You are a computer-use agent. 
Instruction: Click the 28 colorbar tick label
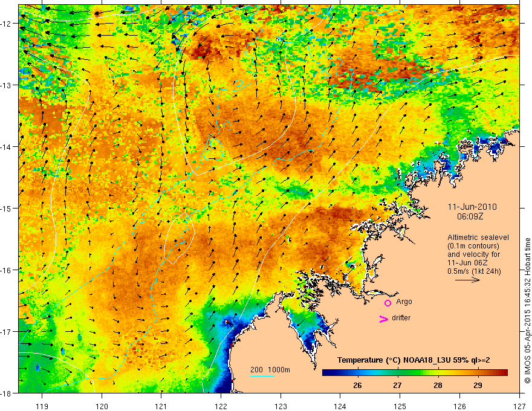pyautogui.click(x=438, y=385)
